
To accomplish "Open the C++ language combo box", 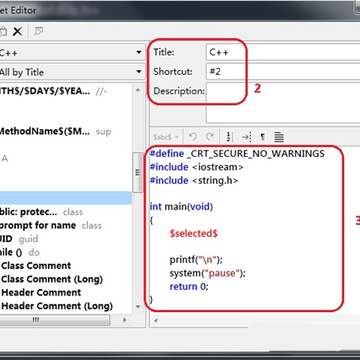I will point(72,52).
